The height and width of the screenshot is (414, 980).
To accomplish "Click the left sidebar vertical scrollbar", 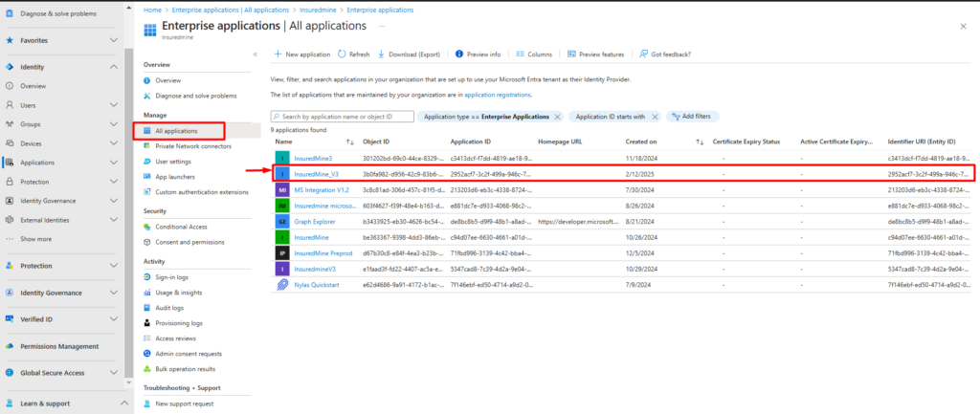I will point(129,212).
